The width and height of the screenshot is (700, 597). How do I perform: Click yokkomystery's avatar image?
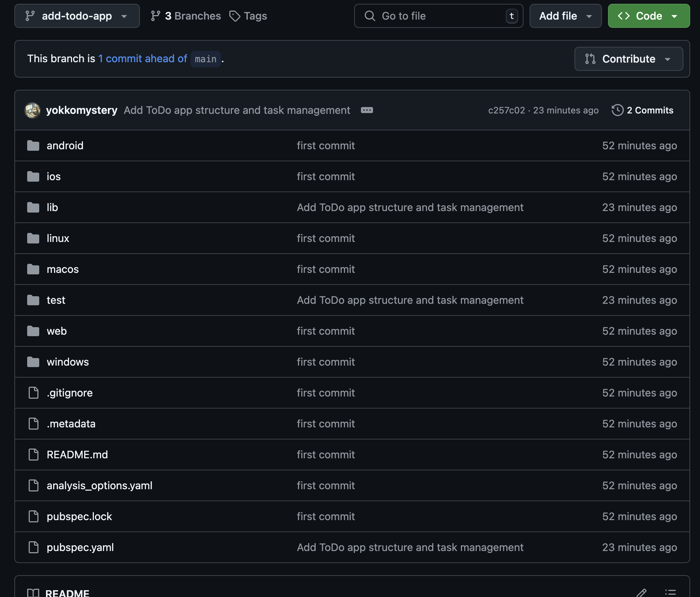coord(32,110)
